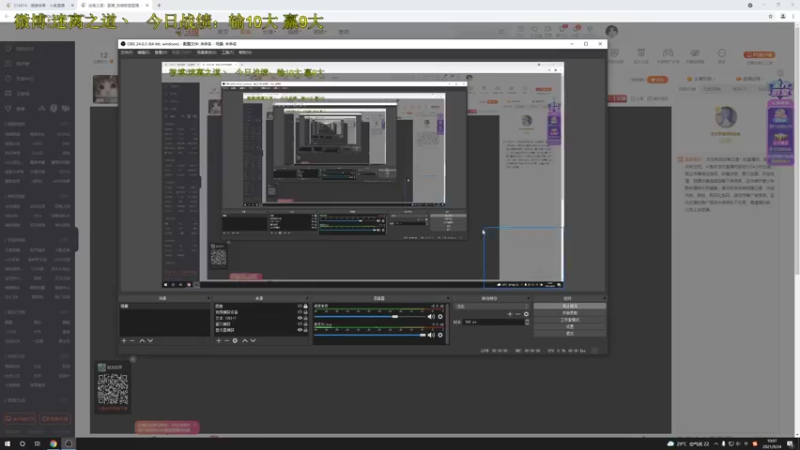This screenshot has width=800, height=450.
Task: Click the gamepad icon in streamer toolbar
Action: tap(668, 53)
